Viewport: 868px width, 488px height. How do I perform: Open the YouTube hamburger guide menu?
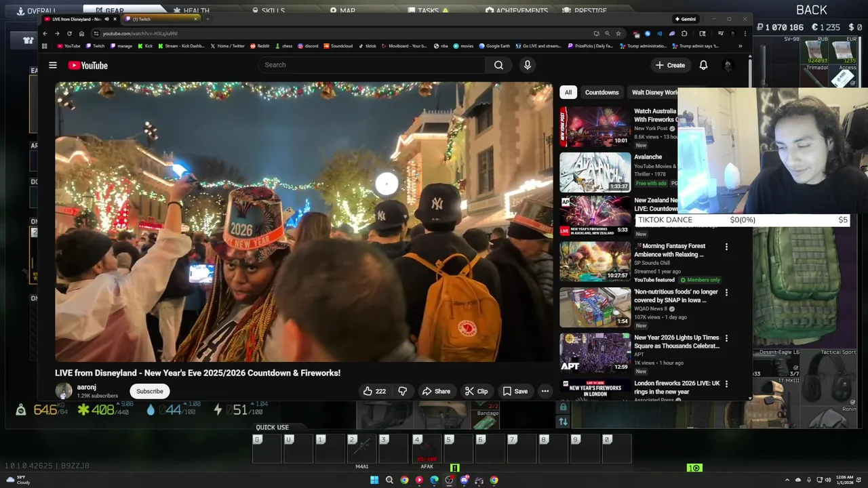tap(53, 65)
